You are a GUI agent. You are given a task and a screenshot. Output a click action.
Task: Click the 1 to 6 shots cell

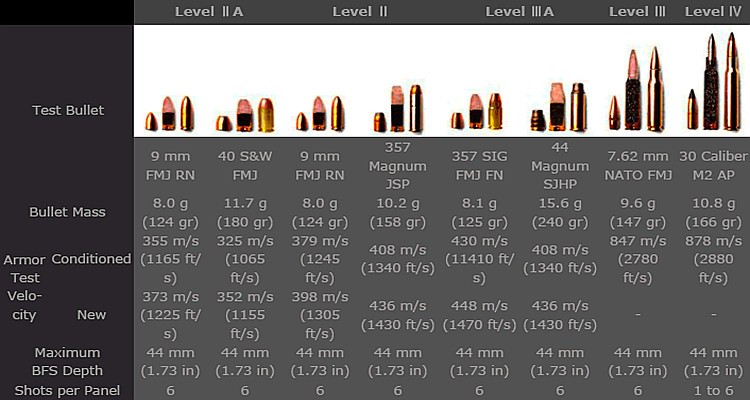[713, 391]
